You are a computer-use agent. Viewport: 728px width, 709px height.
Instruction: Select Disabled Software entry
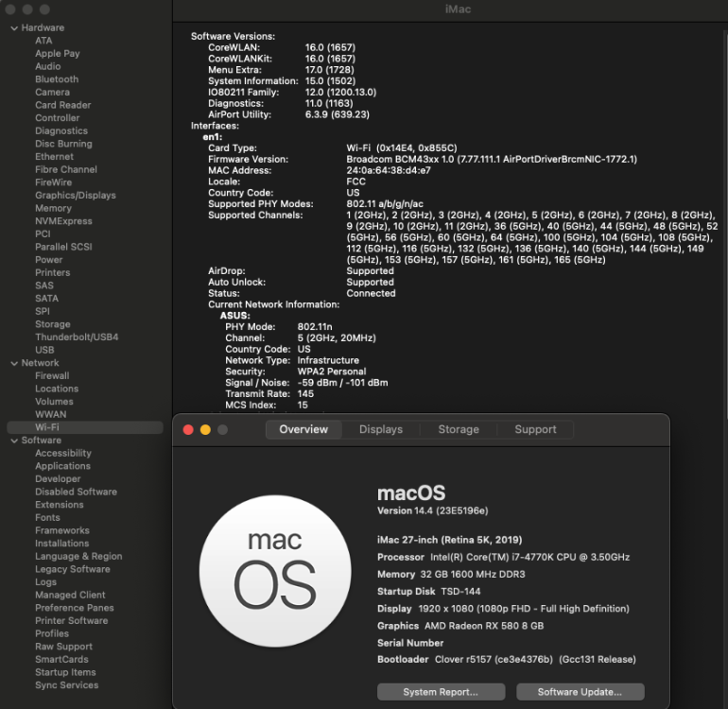click(76, 492)
